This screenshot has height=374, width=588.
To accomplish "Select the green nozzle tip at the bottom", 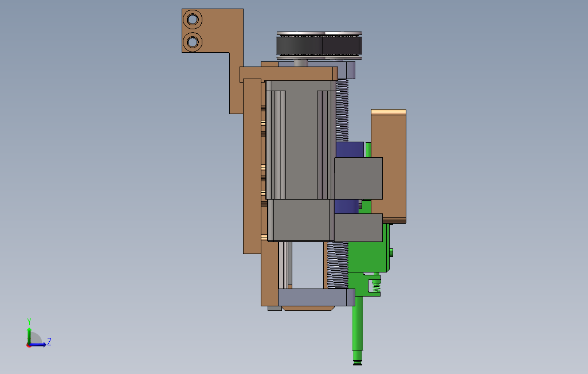I will (358, 362).
